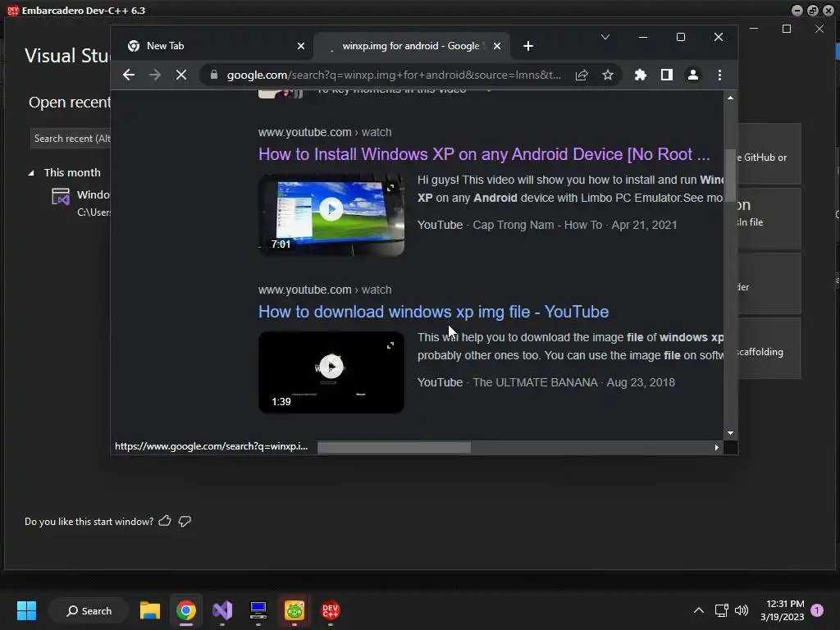This screenshot has width=840, height=630.
Task: Bookmark this page with the star icon
Action: tap(608, 75)
